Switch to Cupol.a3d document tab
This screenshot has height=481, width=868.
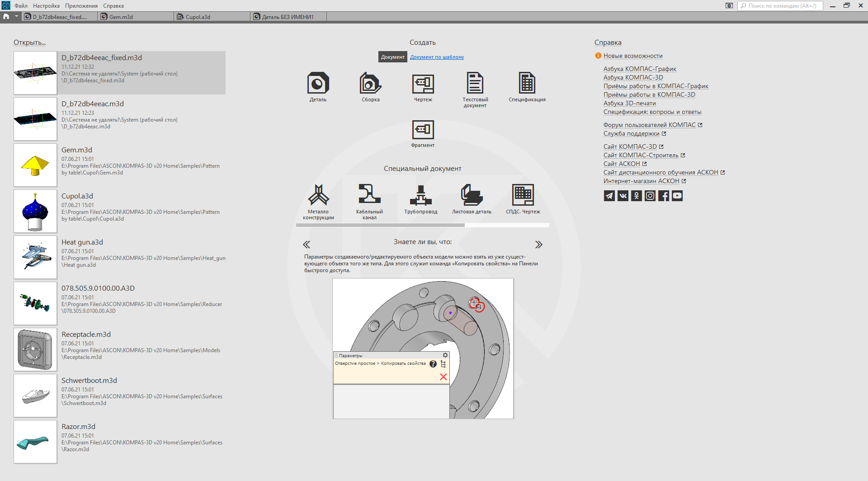(x=212, y=17)
